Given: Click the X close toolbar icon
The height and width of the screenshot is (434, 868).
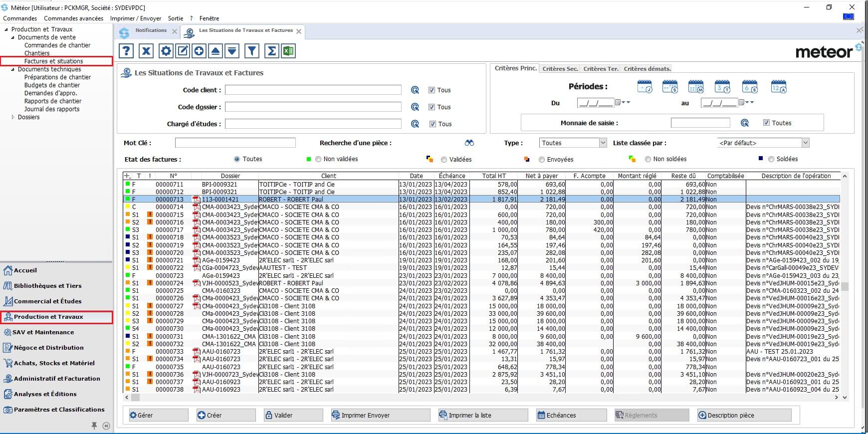Looking at the screenshot, I should pos(146,51).
